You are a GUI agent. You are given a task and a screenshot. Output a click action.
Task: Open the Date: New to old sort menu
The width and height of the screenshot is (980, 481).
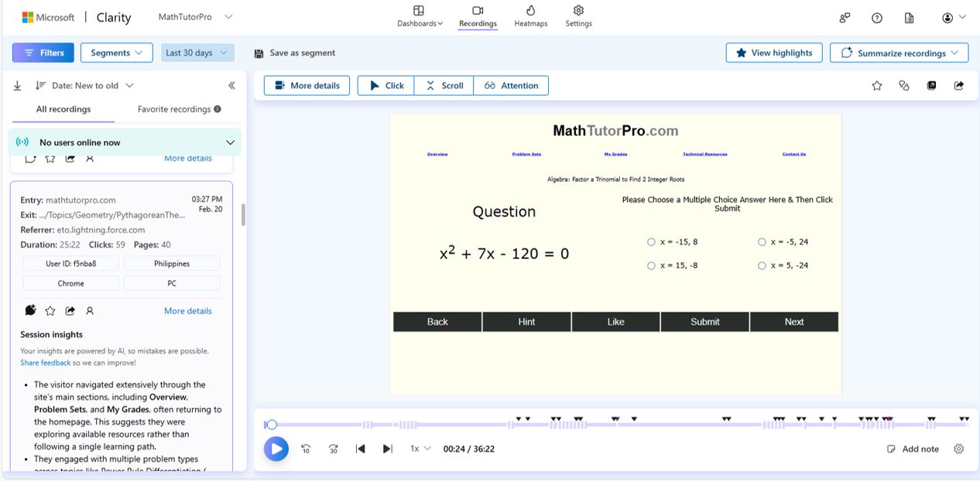85,86
